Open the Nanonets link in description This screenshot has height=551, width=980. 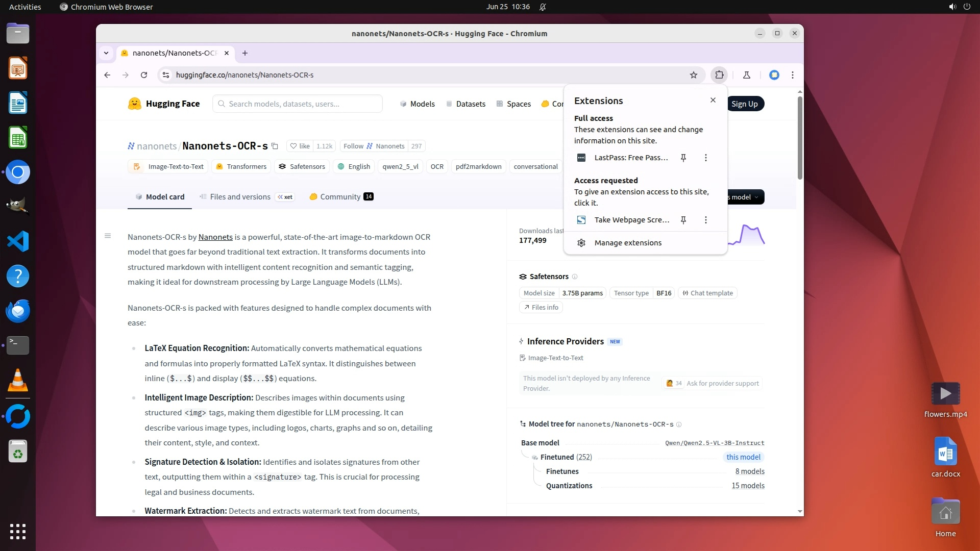(x=215, y=237)
